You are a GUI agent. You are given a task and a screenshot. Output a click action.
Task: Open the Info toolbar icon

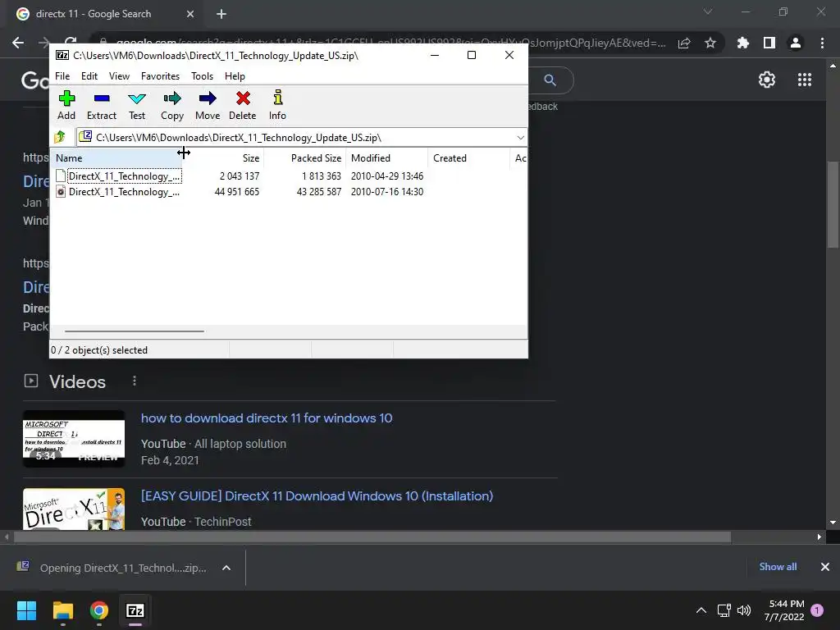(x=277, y=106)
